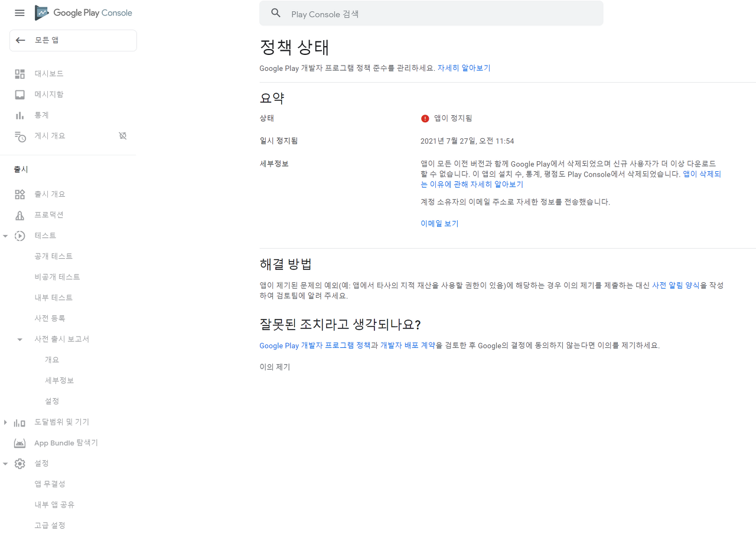The image size is (756, 544).
Task: Click the bar chart icon beside 통계
Action: [x=20, y=115]
